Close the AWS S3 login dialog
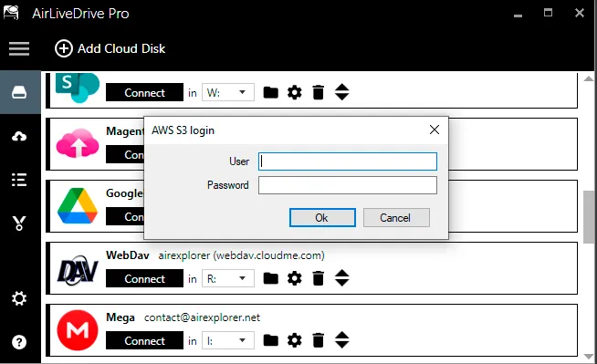The height and width of the screenshot is (364, 597). point(434,130)
